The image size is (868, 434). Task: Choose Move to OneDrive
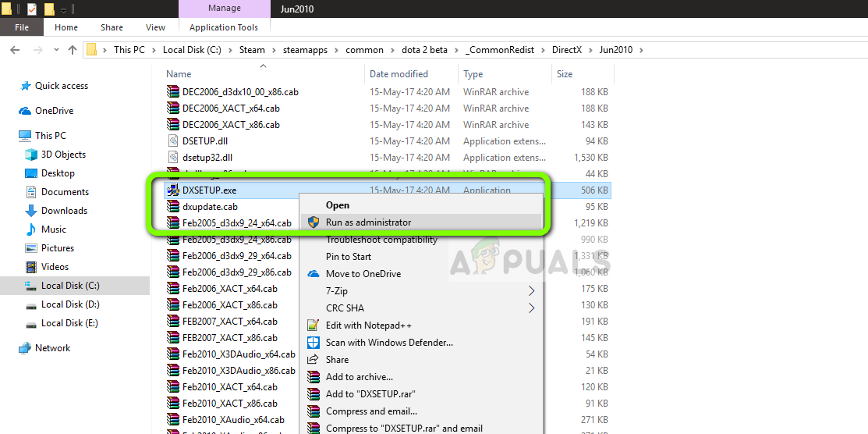pyautogui.click(x=422, y=274)
